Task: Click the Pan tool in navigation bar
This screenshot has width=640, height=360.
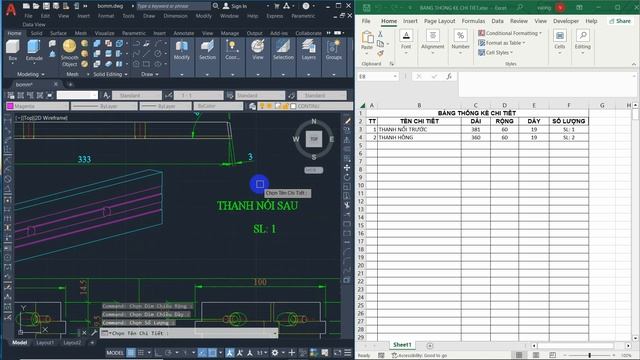Action: 347,168
